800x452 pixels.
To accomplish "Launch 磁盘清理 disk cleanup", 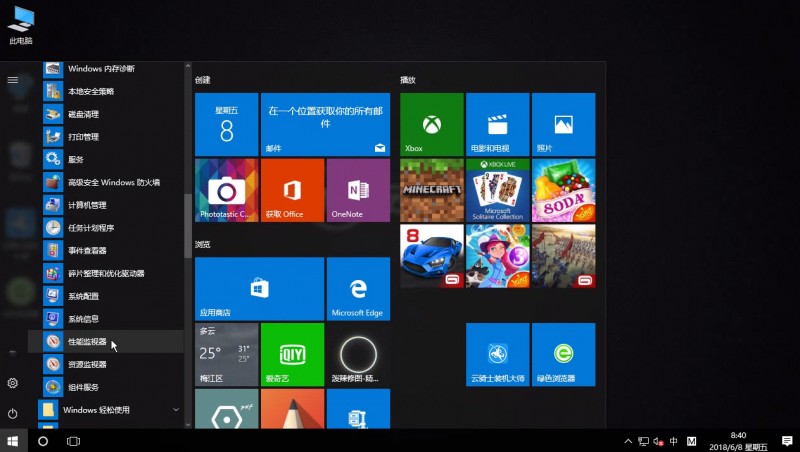I will click(106, 114).
